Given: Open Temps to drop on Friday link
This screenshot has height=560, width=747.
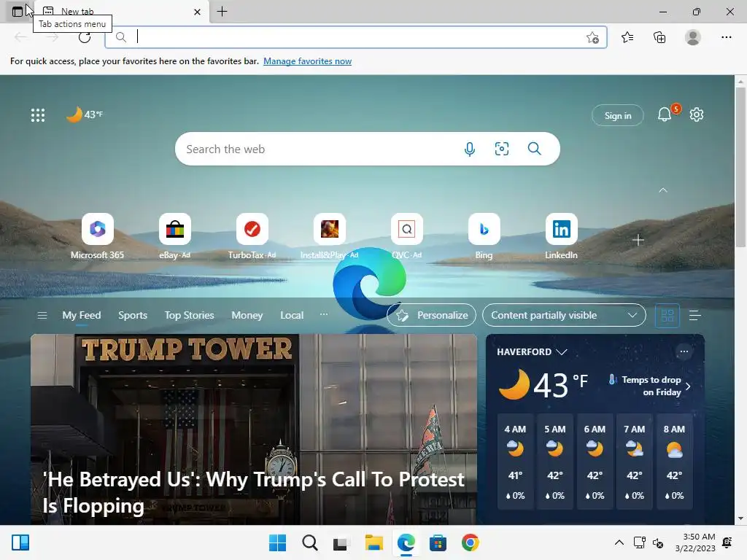Looking at the screenshot, I should tap(650, 386).
